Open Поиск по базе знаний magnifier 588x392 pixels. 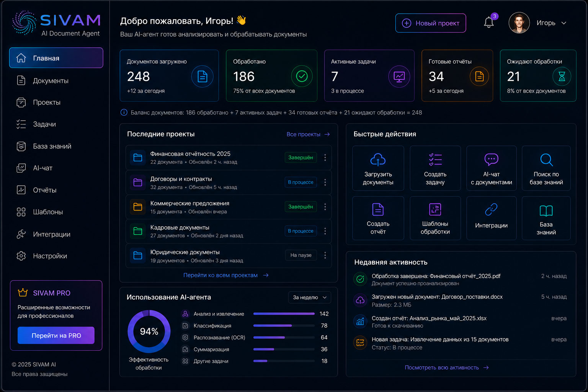tap(546, 160)
